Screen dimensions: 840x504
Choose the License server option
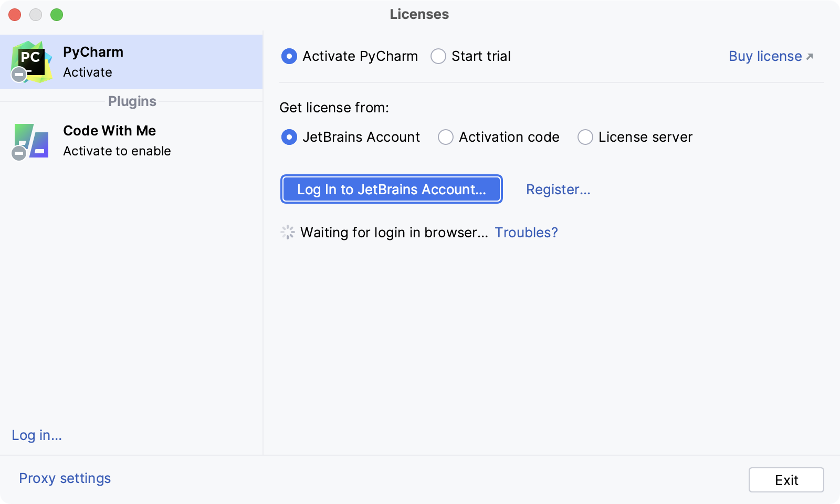[x=585, y=137]
